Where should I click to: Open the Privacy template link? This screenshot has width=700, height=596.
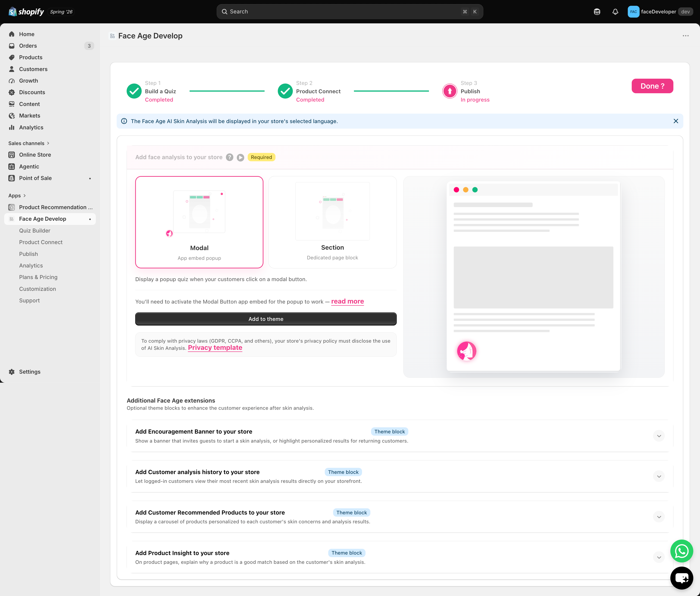click(215, 348)
